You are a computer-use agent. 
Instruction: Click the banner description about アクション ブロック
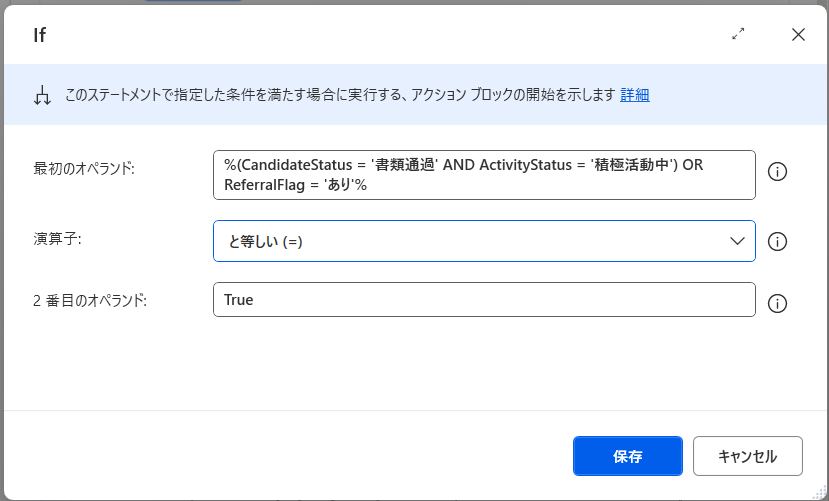click(340, 95)
